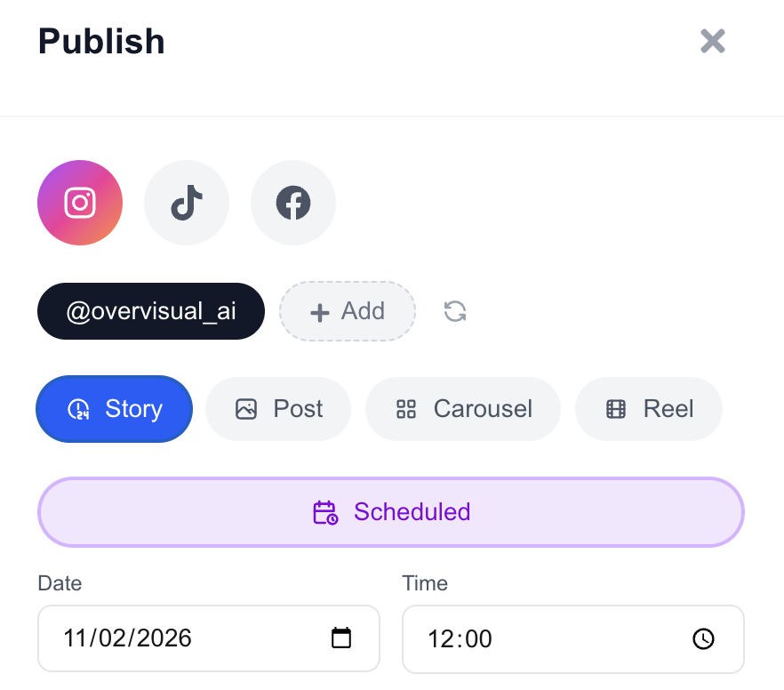Switch to the Carousel format tab
784x690 pixels.
[462, 409]
